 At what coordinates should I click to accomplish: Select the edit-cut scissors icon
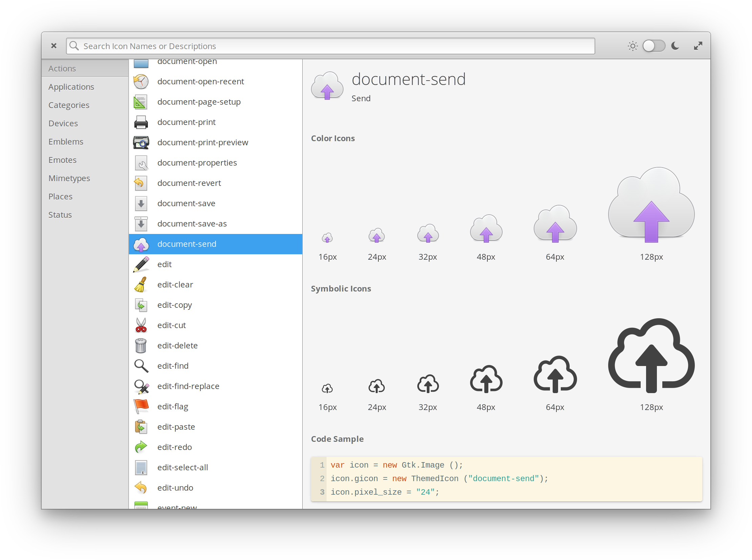(141, 325)
